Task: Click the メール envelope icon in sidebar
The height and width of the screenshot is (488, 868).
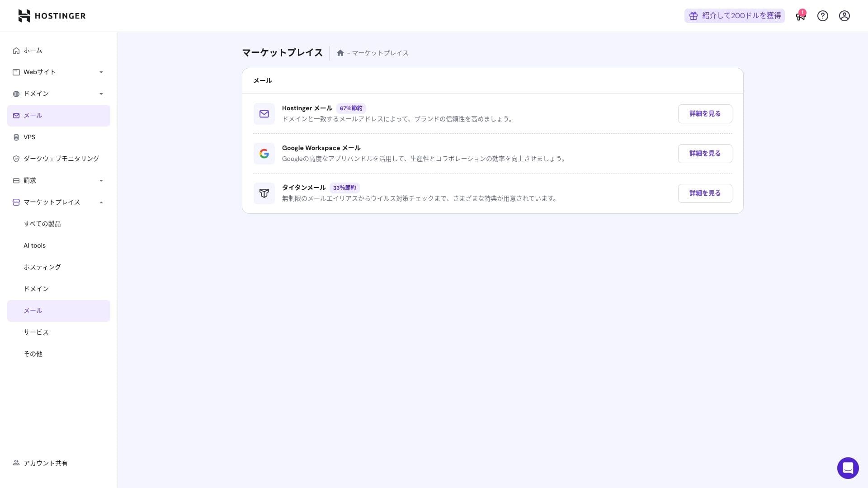Action: coord(16,116)
